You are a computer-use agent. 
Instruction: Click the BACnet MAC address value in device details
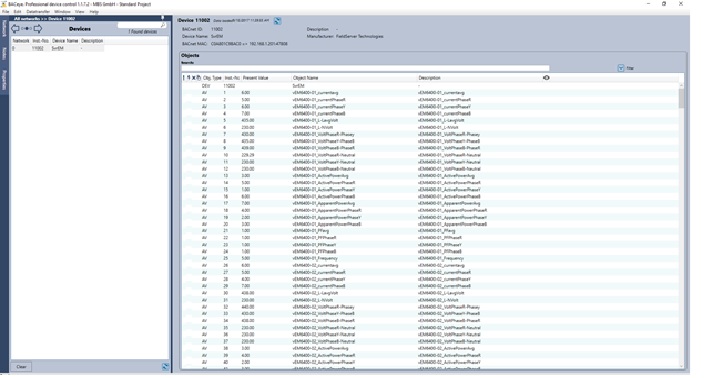(x=250, y=44)
